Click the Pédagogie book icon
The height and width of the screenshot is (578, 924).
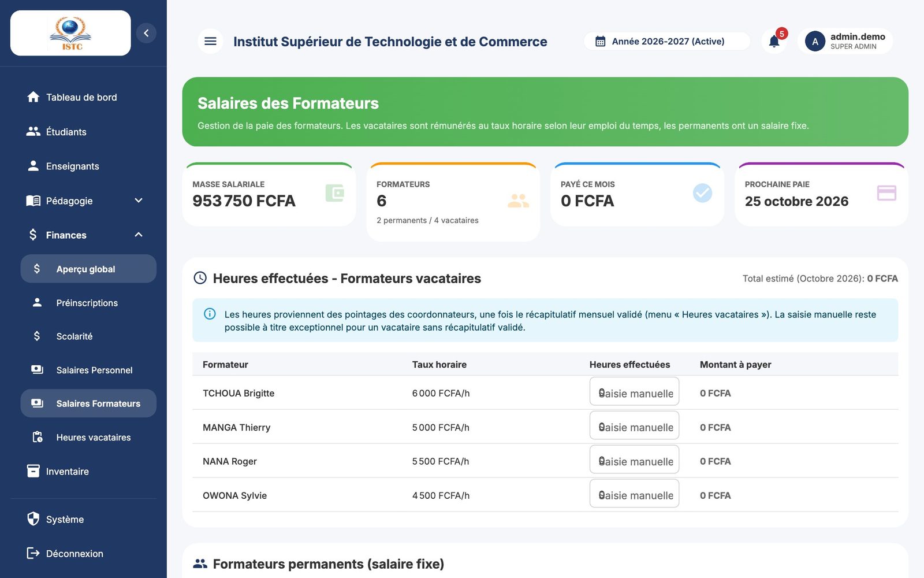[x=33, y=201]
